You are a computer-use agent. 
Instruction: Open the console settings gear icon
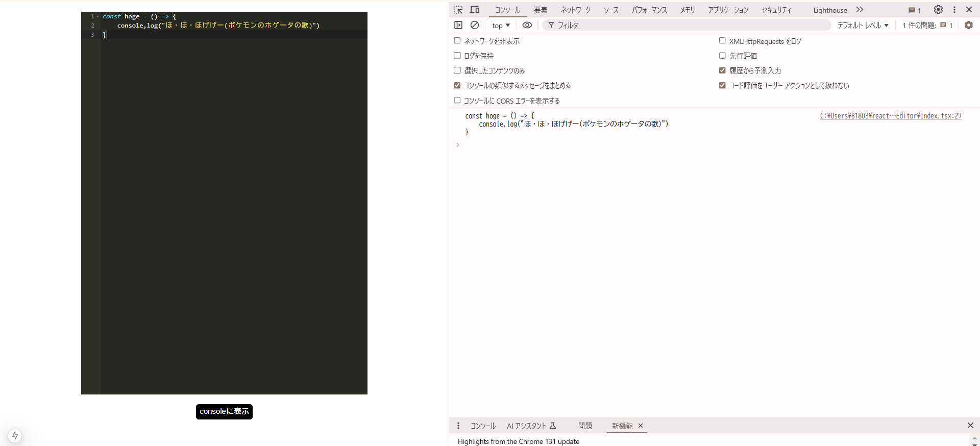coord(968,25)
